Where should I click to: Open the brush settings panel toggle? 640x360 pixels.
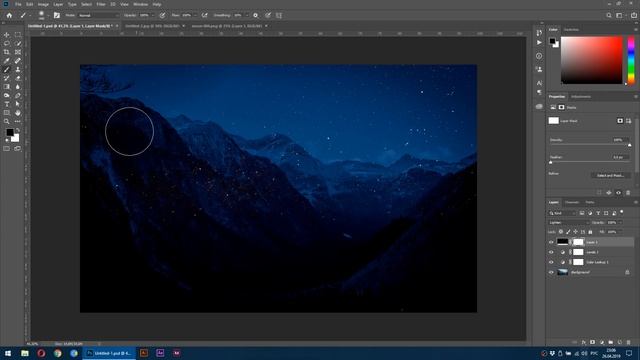57,16
